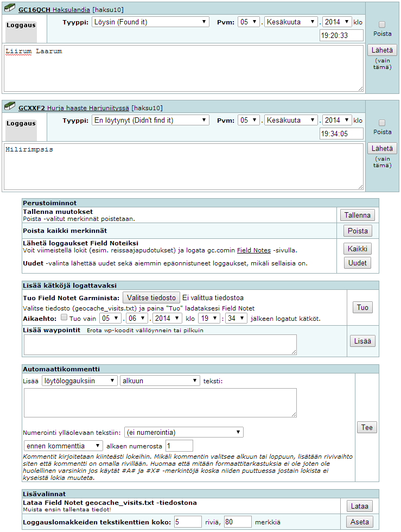Open the '(ei numerointia)' numbering dropdown
The height and width of the screenshot is (532, 401).
[x=184, y=432]
